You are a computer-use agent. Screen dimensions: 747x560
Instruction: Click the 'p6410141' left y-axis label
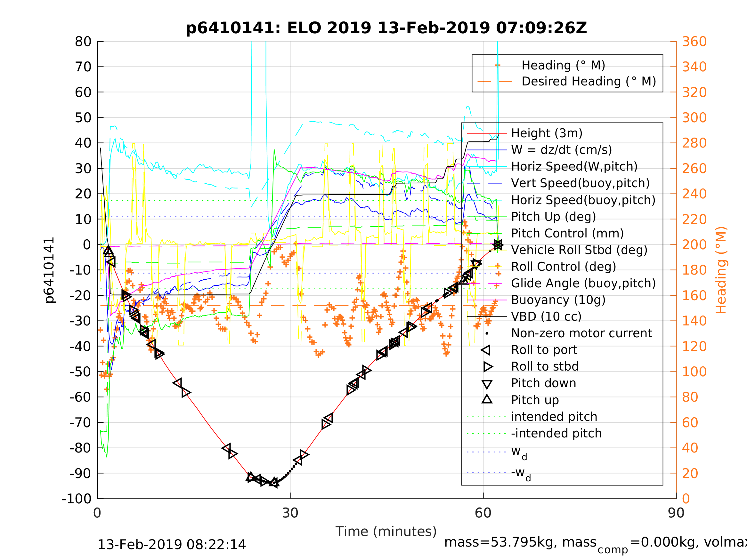49,270
